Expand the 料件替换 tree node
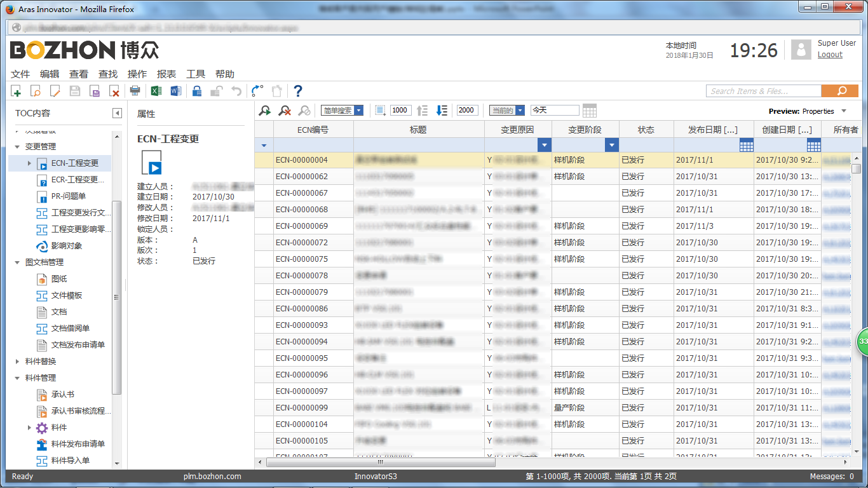 click(x=17, y=362)
